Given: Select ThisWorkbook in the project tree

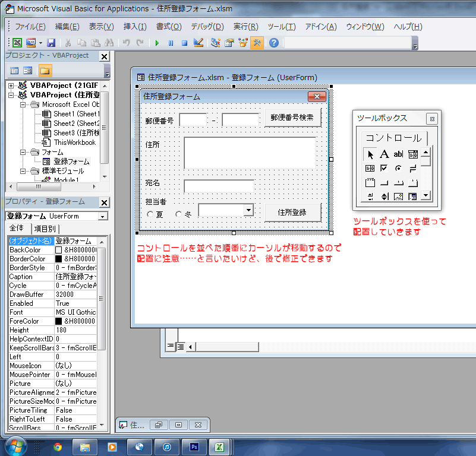Looking at the screenshot, I should coord(75,142).
